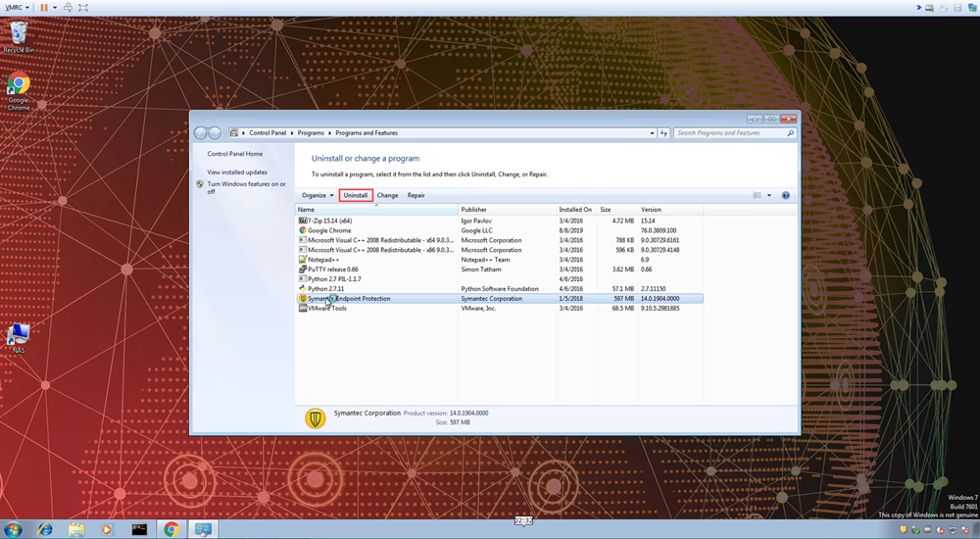Click the CD/DVD drive icon in VMRC bar
Viewport: 980px width, 539px height.
pos(944,8)
